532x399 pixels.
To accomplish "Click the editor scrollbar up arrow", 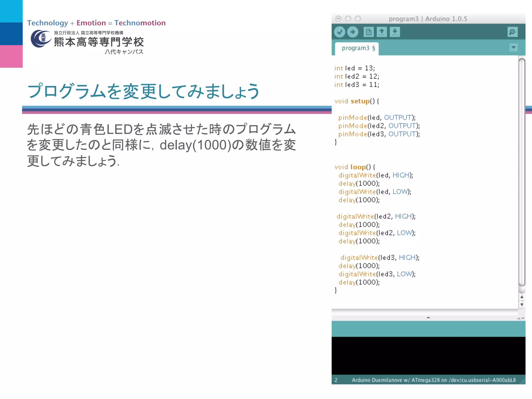I will coord(522,297).
